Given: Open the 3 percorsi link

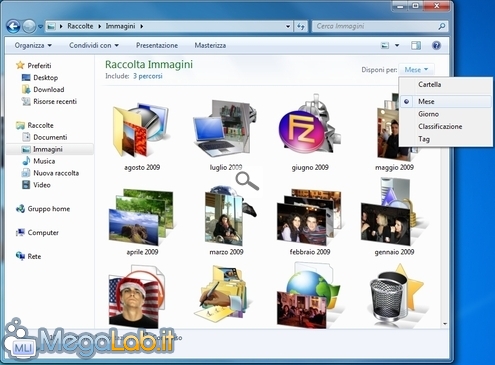Looking at the screenshot, I should coord(148,76).
